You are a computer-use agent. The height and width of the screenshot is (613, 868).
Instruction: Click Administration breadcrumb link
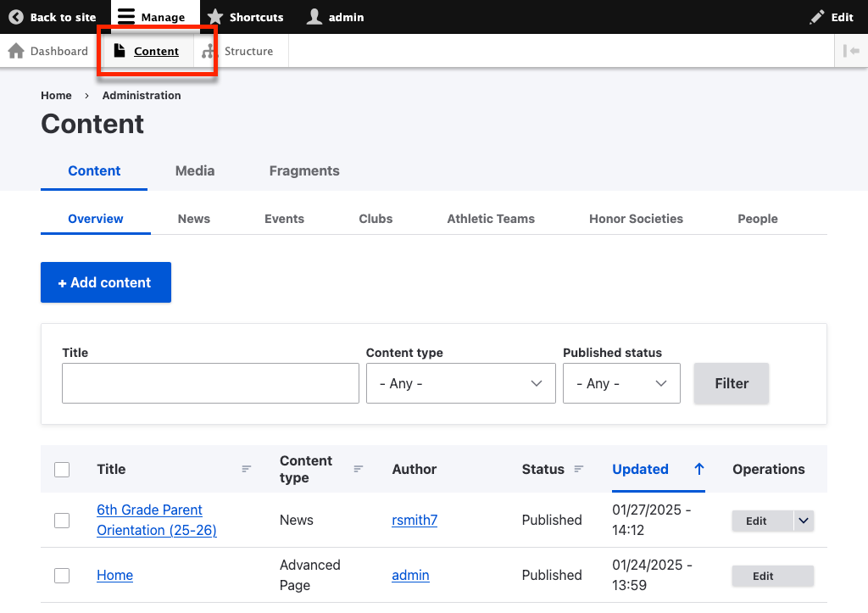click(142, 95)
